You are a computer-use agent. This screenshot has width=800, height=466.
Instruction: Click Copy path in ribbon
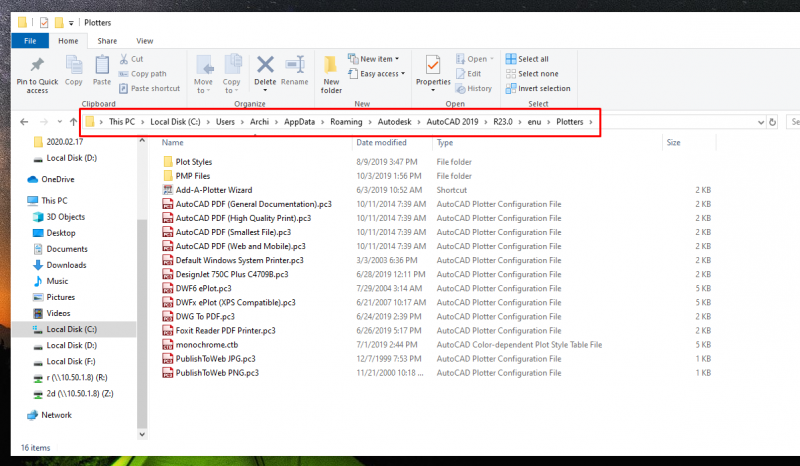pos(143,73)
